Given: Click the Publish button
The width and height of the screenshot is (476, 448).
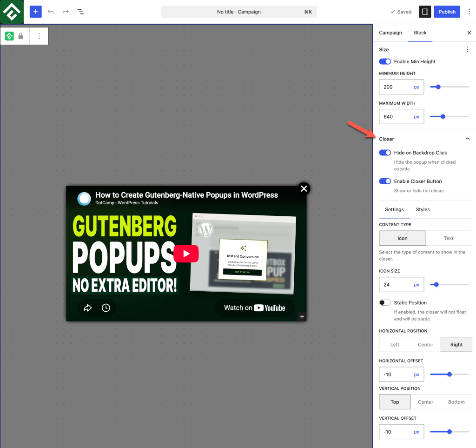Looking at the screenshot, I should pyautogui.click(x=447, y=12).
